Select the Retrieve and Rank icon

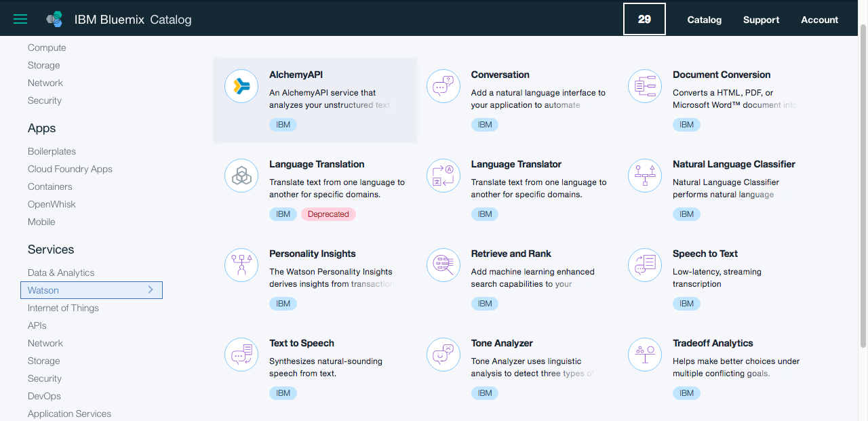[443, 265]
